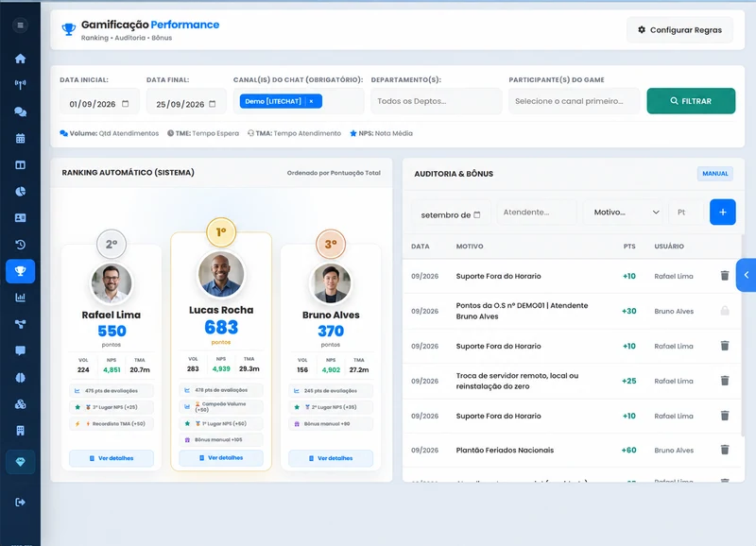This screenshot has width=756, height=546.
Task: Select the trophy gamification icon in sidebar
Action: click(20, 271)
